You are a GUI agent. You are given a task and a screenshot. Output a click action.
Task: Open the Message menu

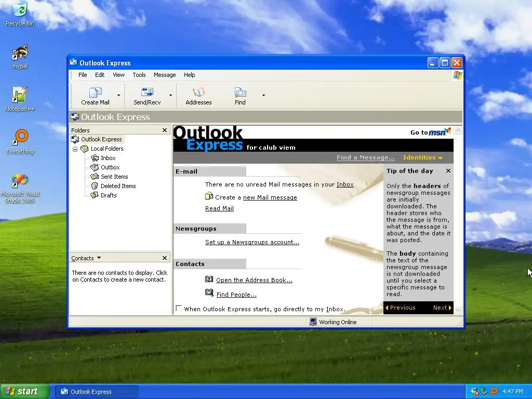coord(165,75)
